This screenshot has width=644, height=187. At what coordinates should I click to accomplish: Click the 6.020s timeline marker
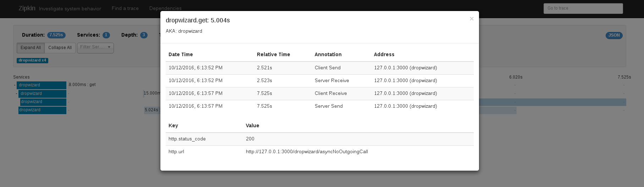[x=516, y=77]
